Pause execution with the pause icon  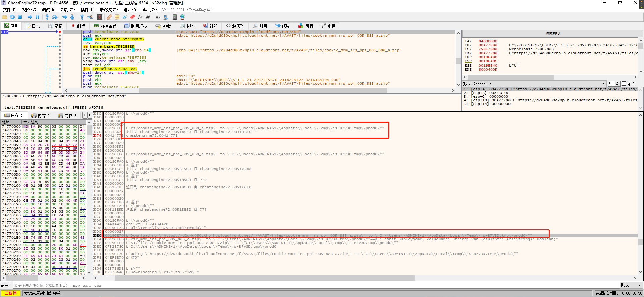pos(37,17)
